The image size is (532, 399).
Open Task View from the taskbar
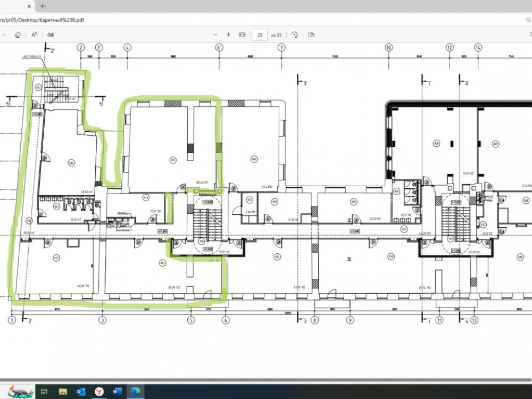pos(45,392)
